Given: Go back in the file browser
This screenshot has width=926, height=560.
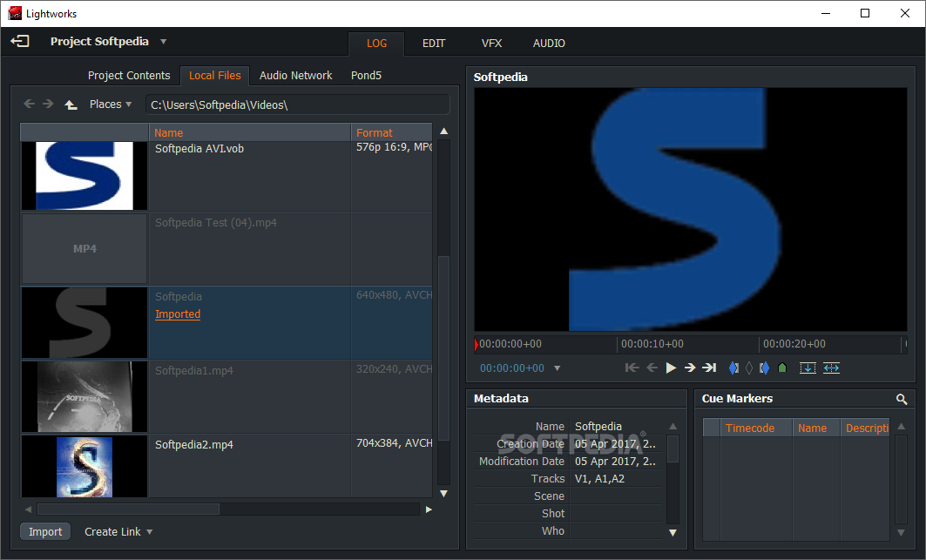Looking at the screenshot, I should [x=29, y=104].
